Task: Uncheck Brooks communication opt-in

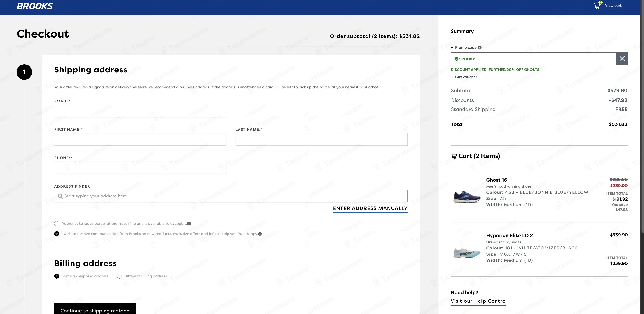Action: [57, 234]
